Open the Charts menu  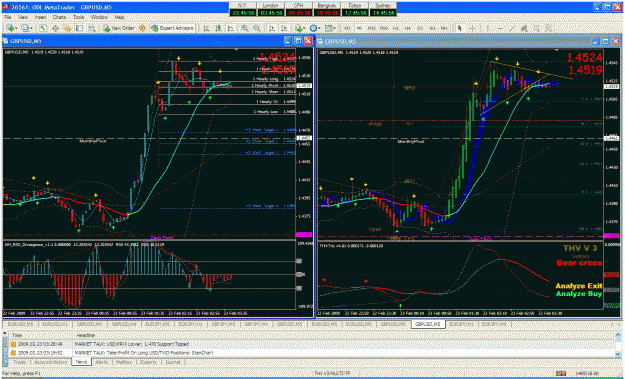(59, 18)
